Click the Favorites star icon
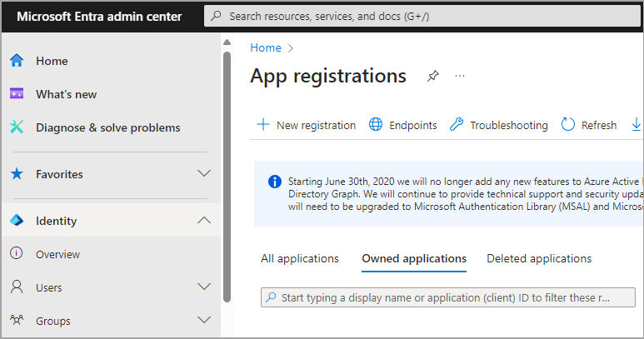The height and width of the screenshot is (339, 644). pyautogui.click(x=17, y=174)
